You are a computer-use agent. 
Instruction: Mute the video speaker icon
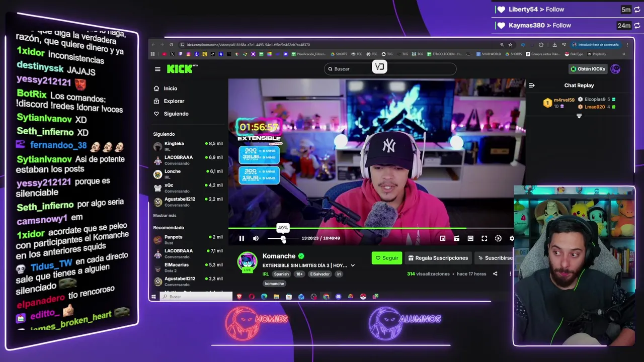point(256,238)
